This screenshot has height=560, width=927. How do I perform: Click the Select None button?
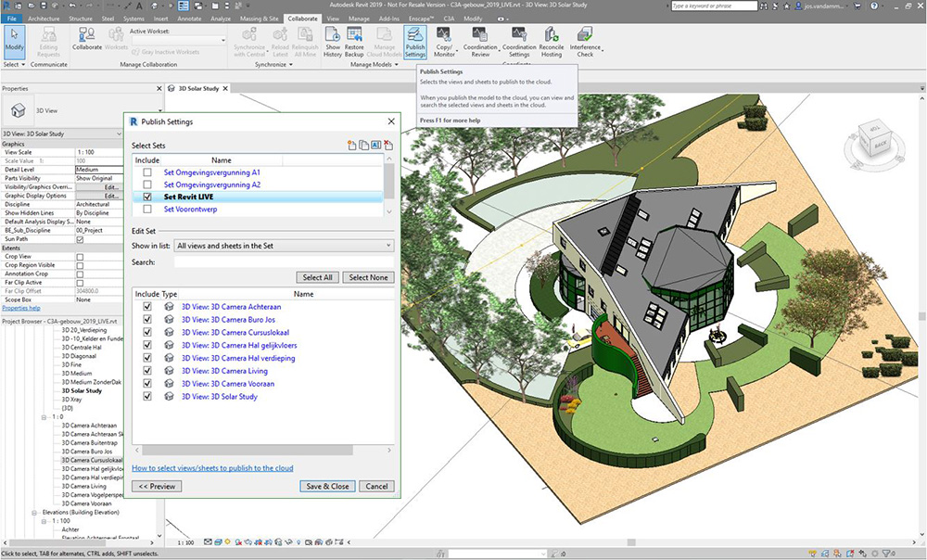coord(368,277)
